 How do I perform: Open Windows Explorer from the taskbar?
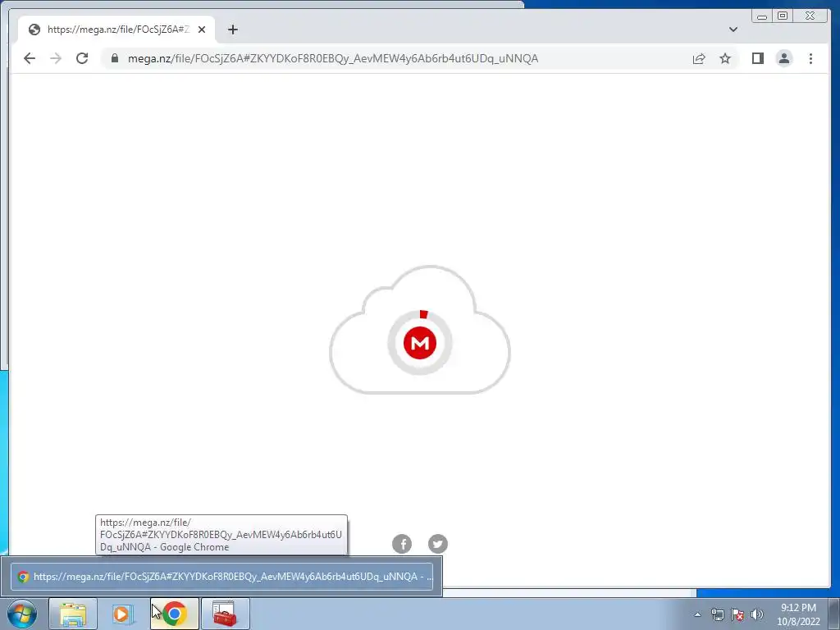point(73,614)
